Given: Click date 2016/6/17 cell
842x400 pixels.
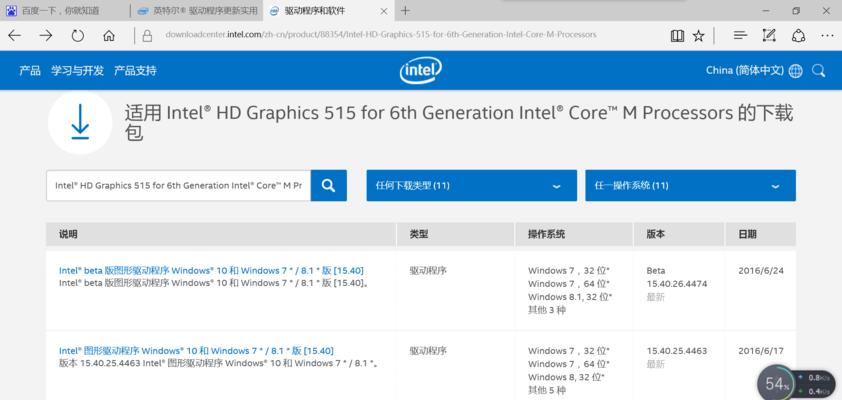Looking at the screenshot, I should click(x=761, y=351).
